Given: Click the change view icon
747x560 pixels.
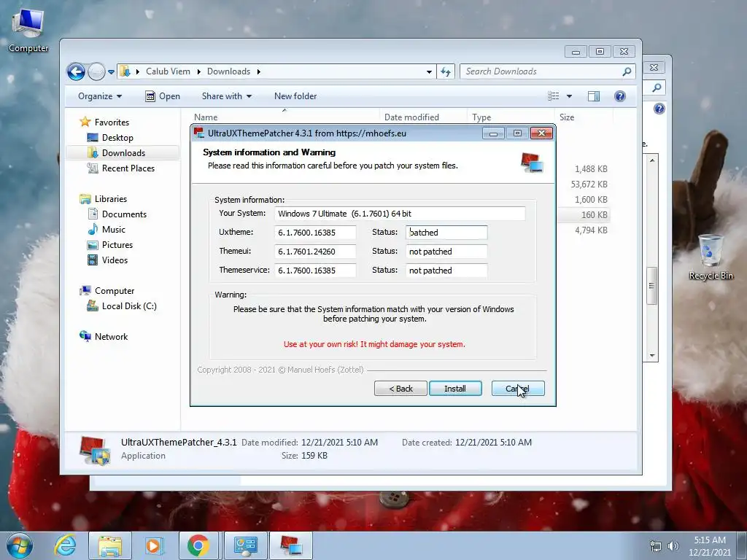Looking at the screenshot, I should click(x=554, y=96).
